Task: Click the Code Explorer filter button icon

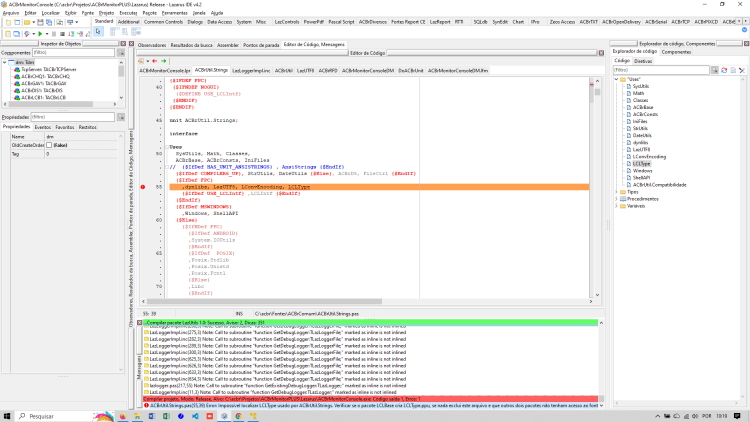Action: pos(715,70)
